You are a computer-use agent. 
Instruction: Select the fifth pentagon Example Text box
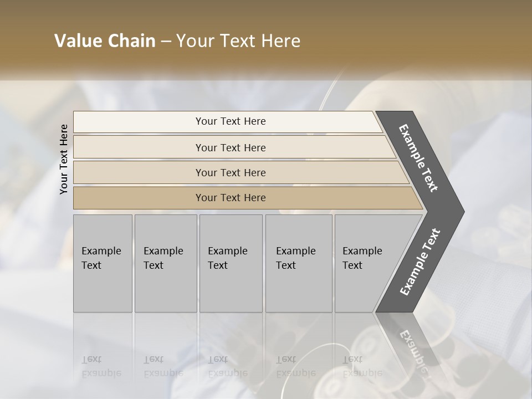click(366, 263)
